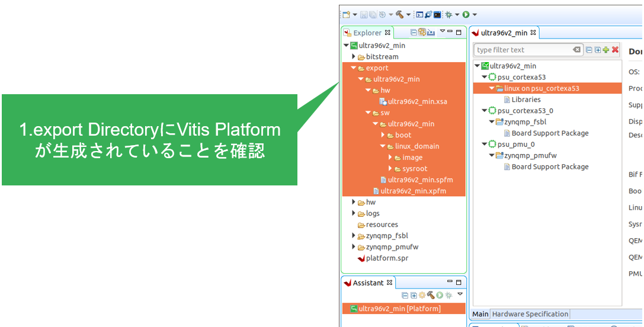This screenshot has height=327, width=644.
Task: Click the Import icon in Explorer header
Action: (431, 32)
